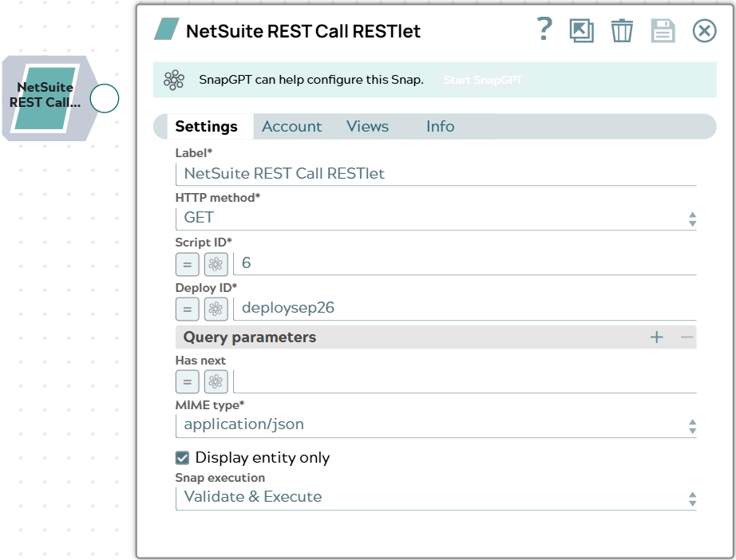Click the SnapGPT icon beside Script ID

tap(216, 264)
